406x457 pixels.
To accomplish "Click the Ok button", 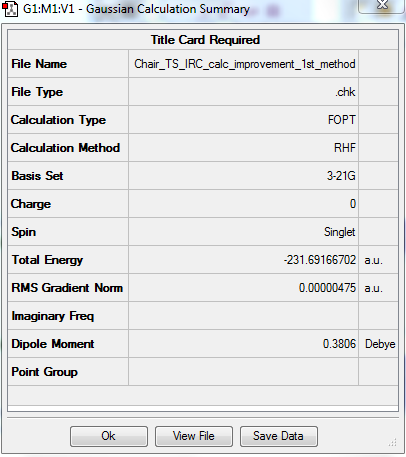I will tap(109, 436).
